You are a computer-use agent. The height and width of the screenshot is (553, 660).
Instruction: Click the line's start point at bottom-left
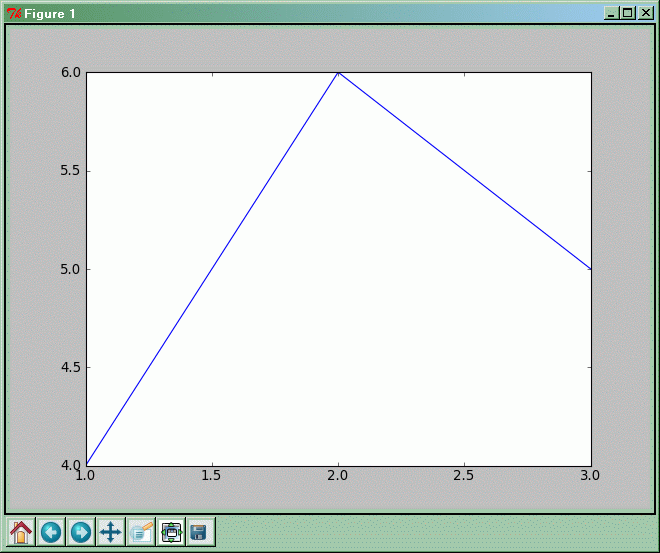pos(88,464)
